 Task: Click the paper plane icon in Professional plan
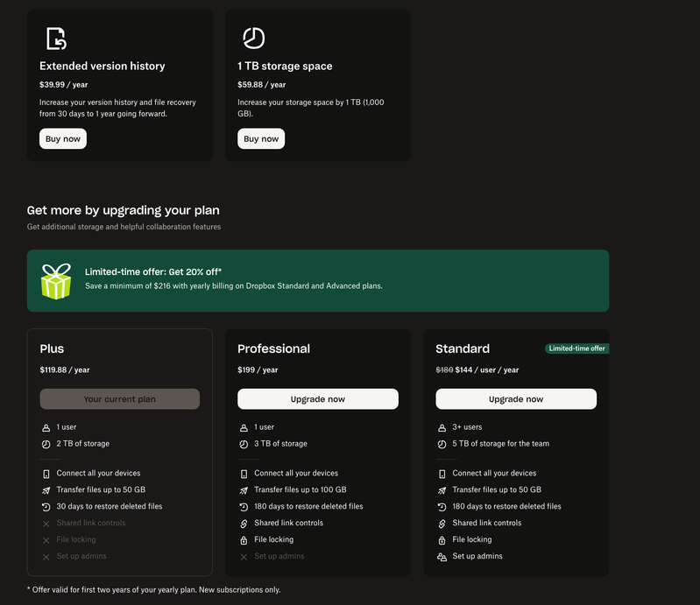(244, 490)
